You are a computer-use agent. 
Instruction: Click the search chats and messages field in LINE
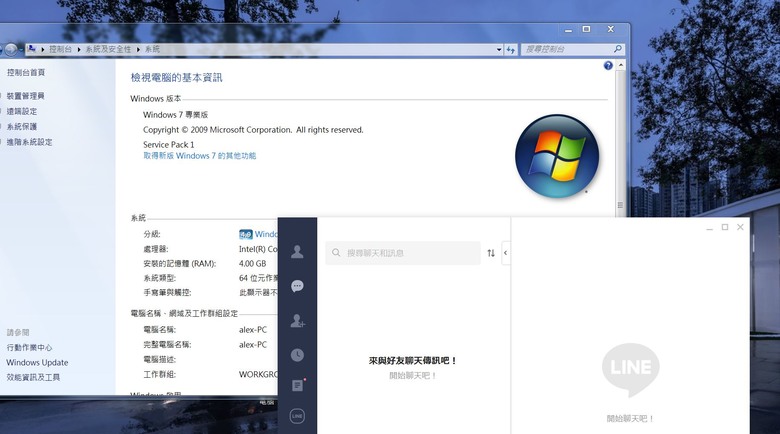(403, 253)
